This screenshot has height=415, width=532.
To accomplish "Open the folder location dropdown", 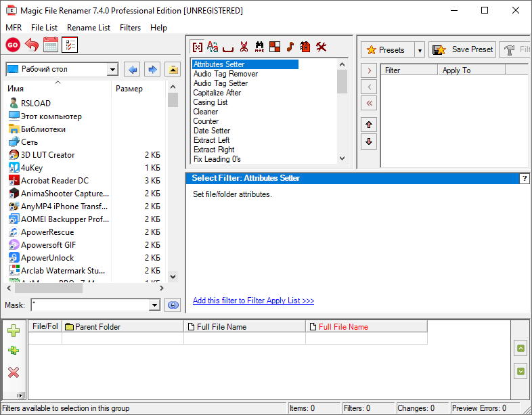I will tap(112, 70).
